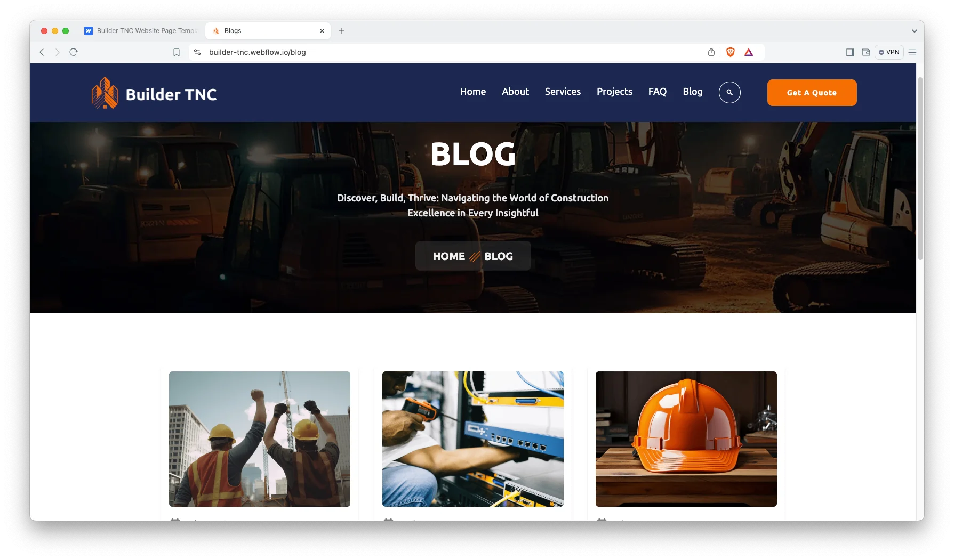Viewport: 954px width, 560px height.
Task: Open the browser hamburger menu
Action: point(912,52)
